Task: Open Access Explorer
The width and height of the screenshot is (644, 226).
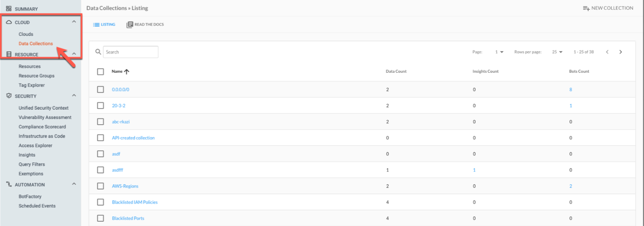Action: (x=35, y=145)
